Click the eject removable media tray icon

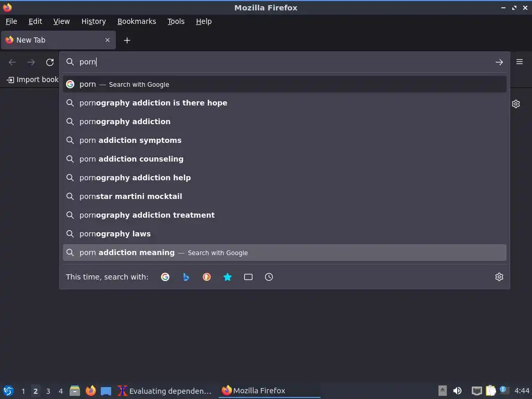coord(443,391)
